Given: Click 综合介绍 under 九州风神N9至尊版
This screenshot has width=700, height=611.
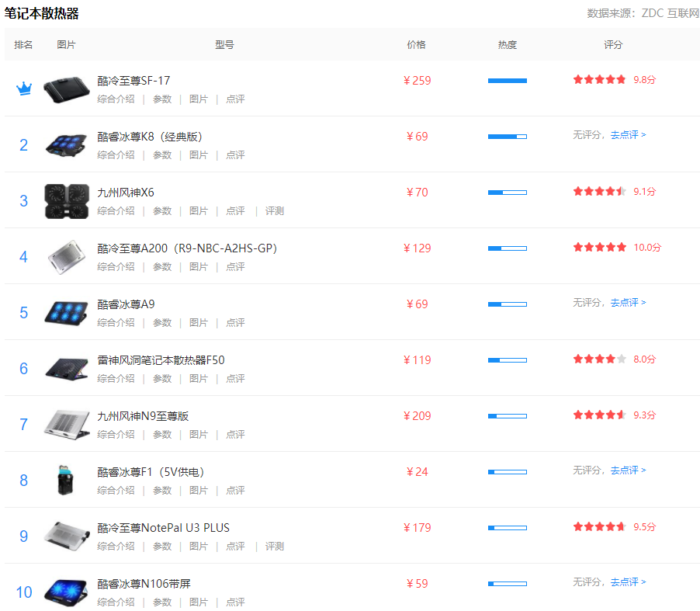Looking at the screenshot, I should [x=116, y=435].
